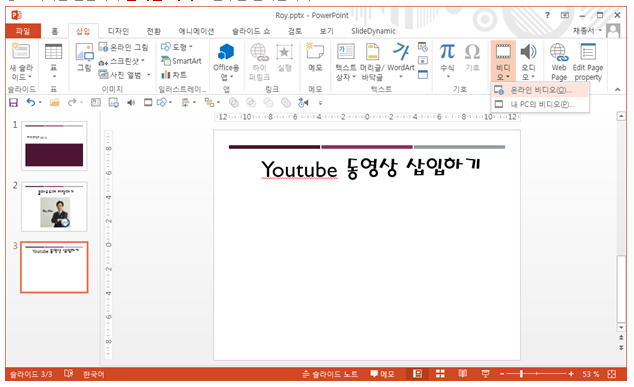
Task: Start Slide Show from status bar icon
Action: point(485,374)
